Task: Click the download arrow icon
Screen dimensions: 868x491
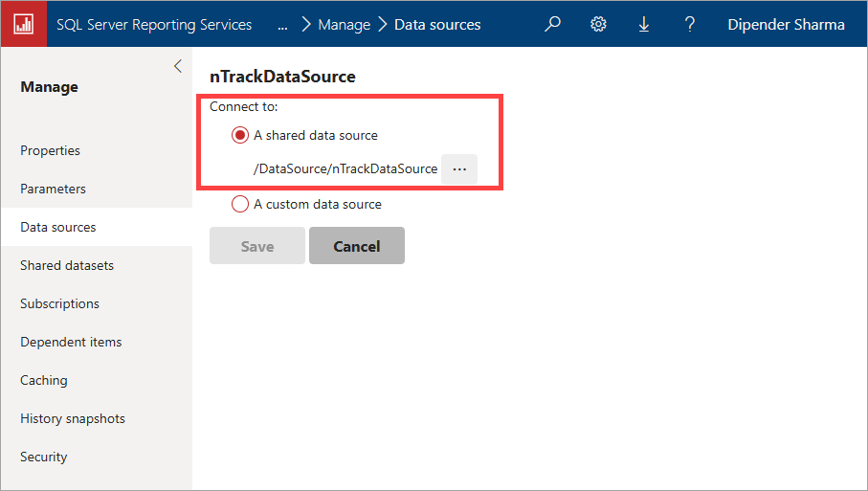Action: point(644,24)
